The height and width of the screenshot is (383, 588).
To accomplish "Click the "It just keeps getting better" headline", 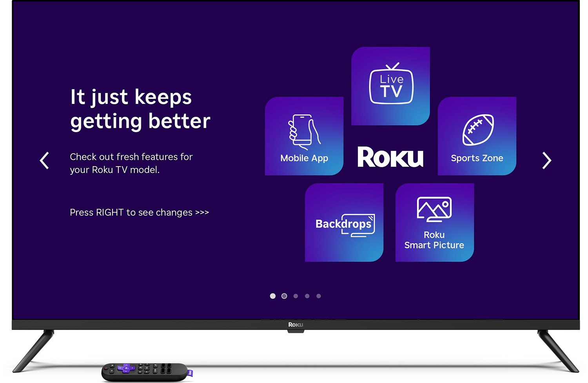I will 140,109.
